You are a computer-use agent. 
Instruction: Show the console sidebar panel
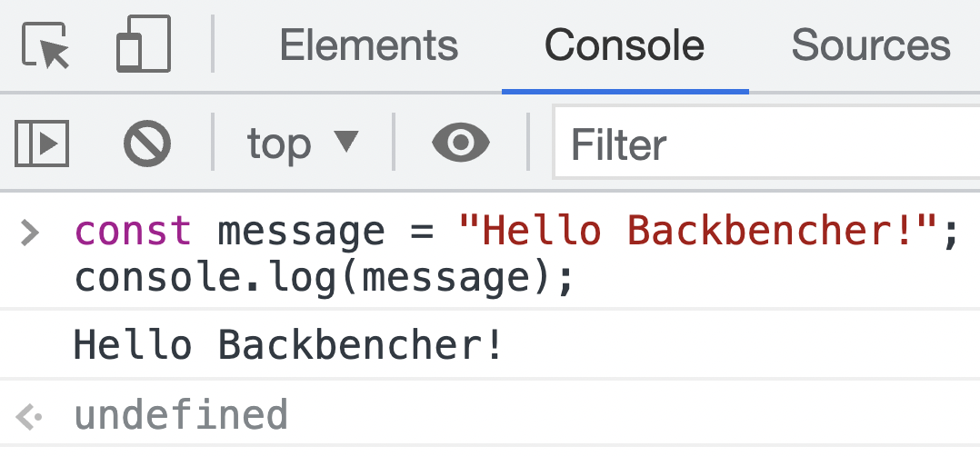pyautogui.click(x=42, y=143)
